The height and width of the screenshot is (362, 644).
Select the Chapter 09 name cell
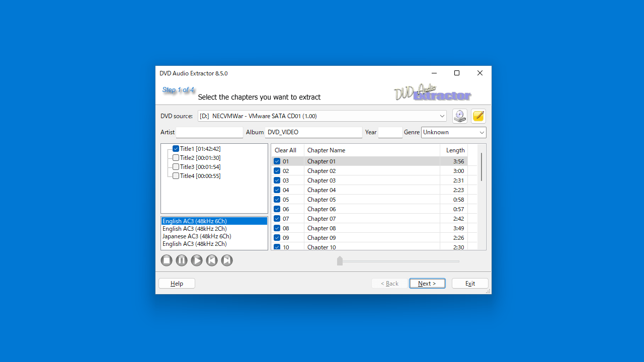tap(372, 238)
